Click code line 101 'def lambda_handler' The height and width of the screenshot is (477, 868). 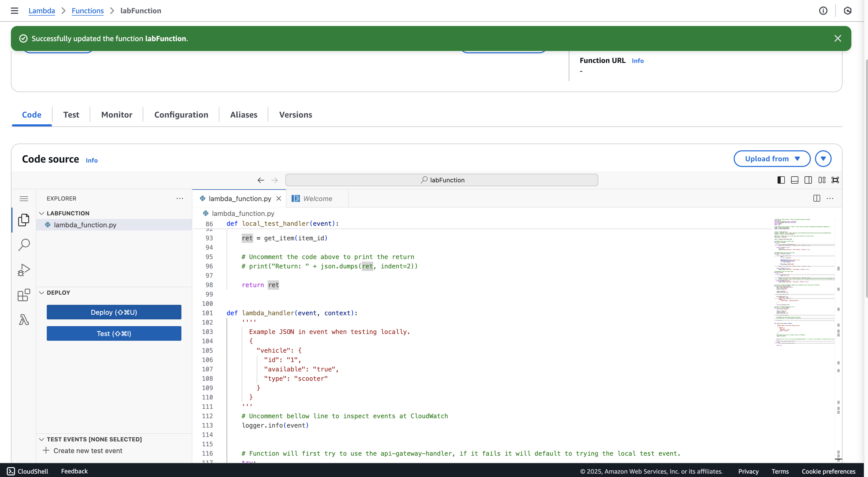(x=292, y=313)
